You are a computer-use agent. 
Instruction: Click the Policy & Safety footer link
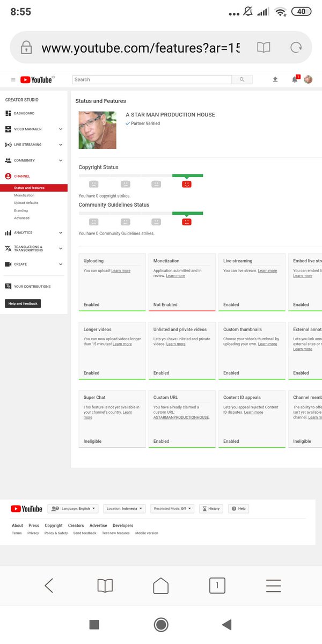point(56,533)
